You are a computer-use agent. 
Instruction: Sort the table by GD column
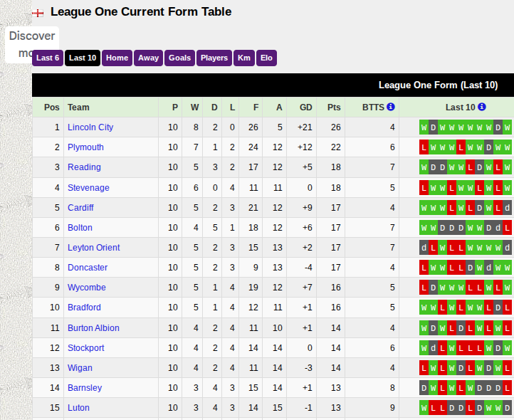pos(306,107)
